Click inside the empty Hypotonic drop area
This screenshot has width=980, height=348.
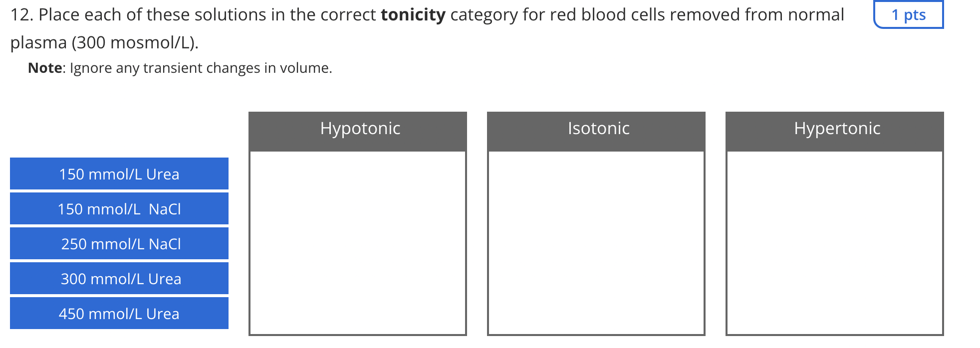358,243
